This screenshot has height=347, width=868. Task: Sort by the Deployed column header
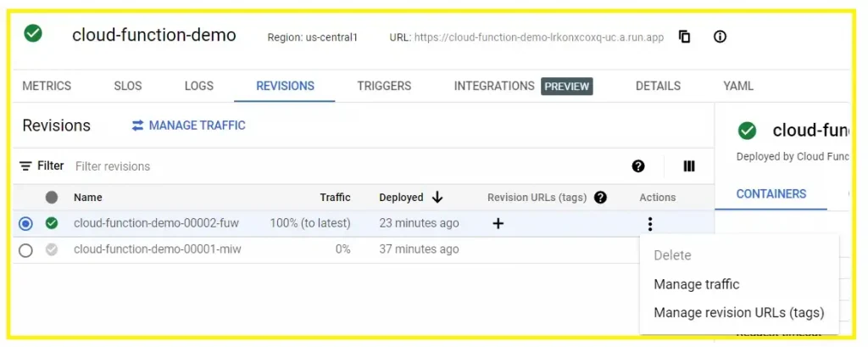click(401, 198)
